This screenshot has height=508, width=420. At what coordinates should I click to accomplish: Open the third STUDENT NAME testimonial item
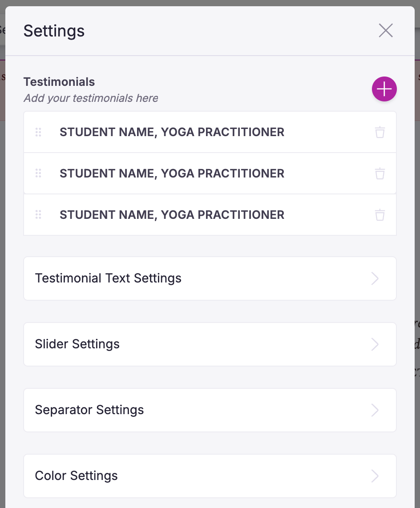coord(172,215)
